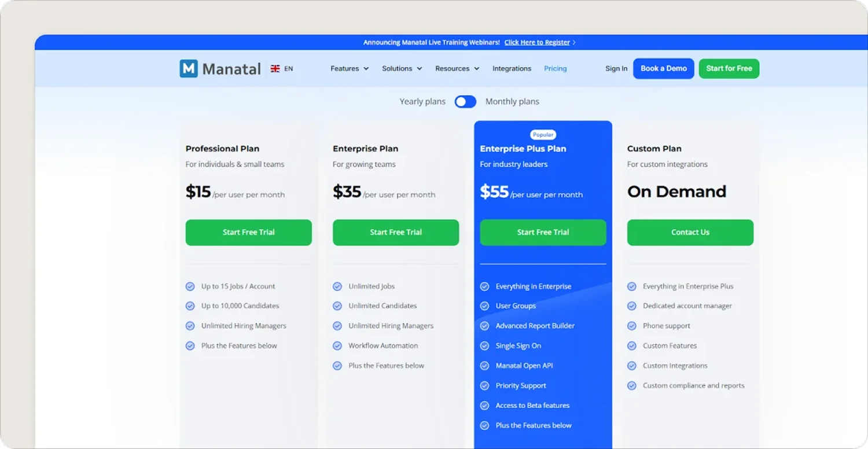The width and height of the screenshot is (868, 449).
Task: Click the For industry leaders text
Action: click(x=514, y=164)
